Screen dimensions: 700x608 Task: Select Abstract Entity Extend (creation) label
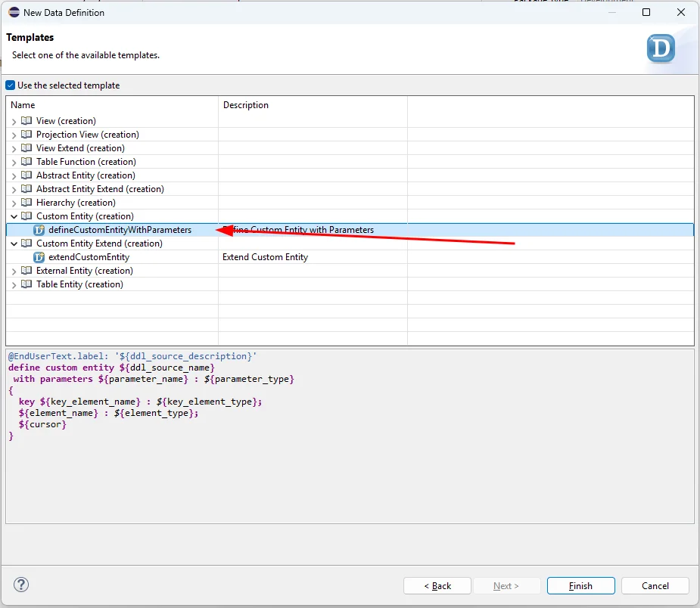(100, 189)
